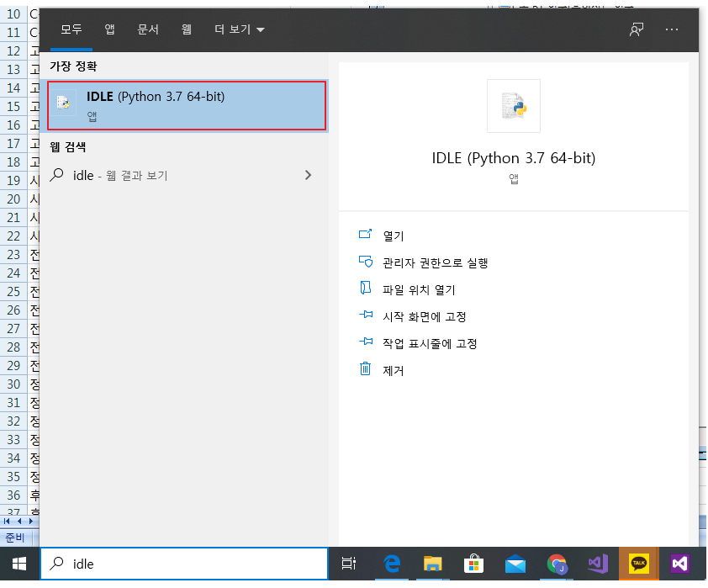Screen dimensions: 708x588
Task: Expand the 더 보기 dropdown
Action: coord(240,29)
